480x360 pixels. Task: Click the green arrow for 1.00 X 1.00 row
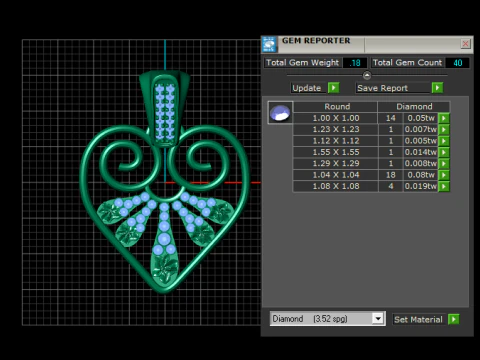point(444,118)
